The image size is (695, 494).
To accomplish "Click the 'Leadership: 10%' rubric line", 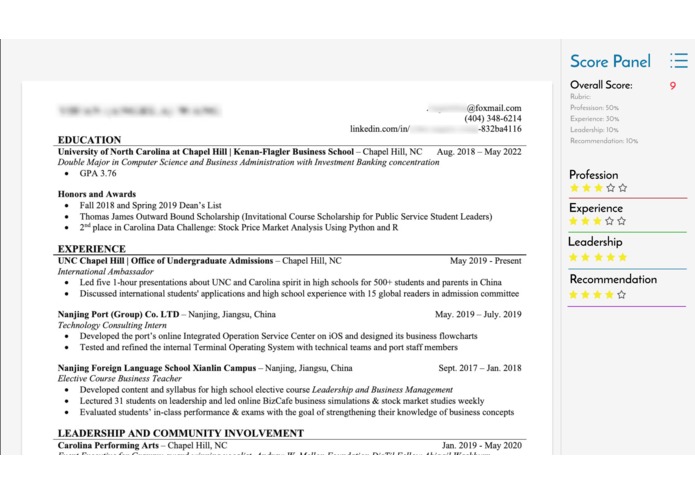I will 594,130.
